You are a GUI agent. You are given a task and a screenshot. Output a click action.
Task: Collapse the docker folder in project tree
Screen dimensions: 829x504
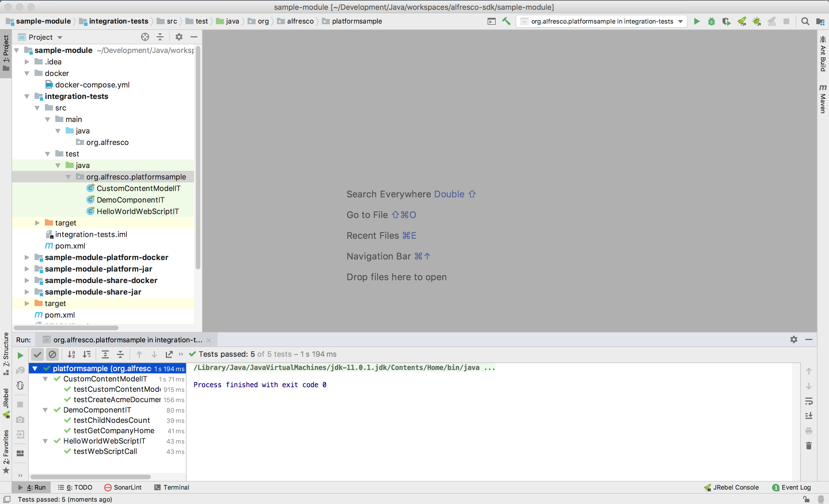(x=26, y=73)
